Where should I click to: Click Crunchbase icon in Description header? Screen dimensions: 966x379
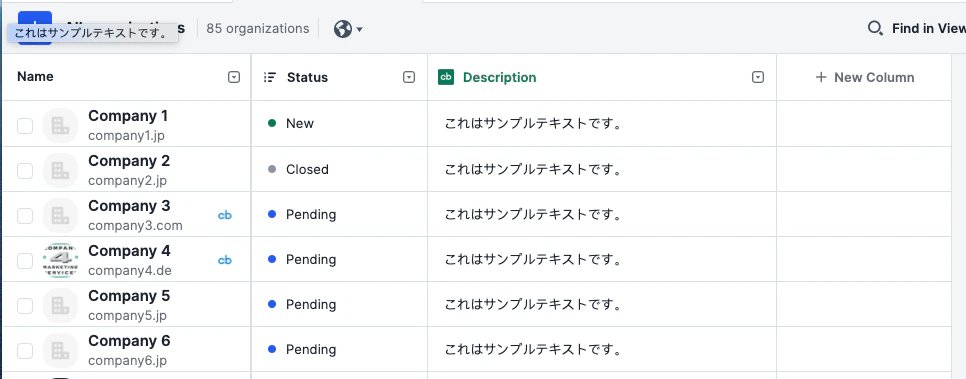(446, 77)
